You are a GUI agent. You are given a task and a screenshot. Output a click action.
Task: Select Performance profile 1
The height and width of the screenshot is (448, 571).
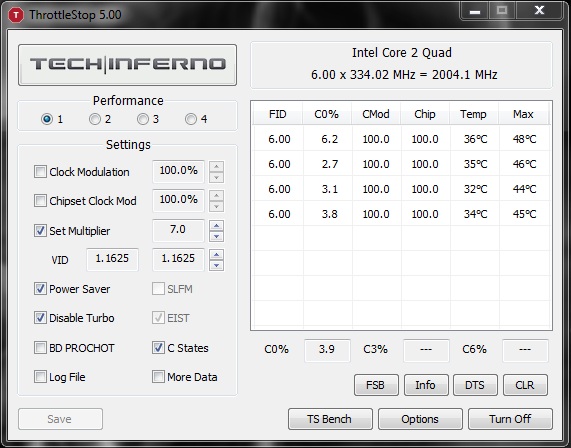coord(47,119)
